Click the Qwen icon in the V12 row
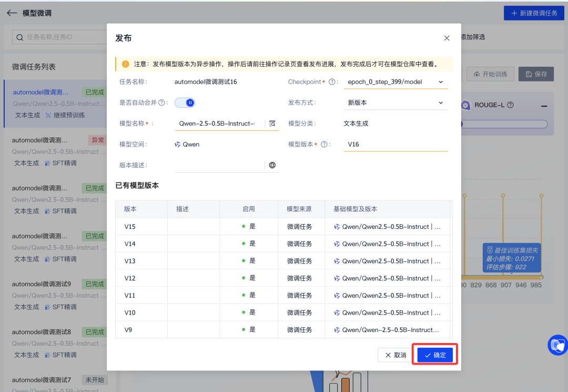The height and width of the screenshot is (392, 568). click(337, 278)
